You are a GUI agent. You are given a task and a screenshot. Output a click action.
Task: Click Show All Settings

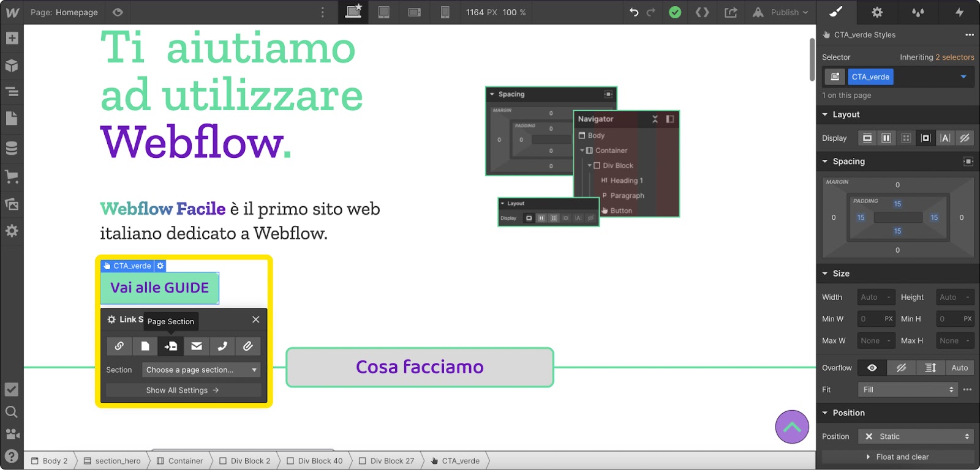183,390
